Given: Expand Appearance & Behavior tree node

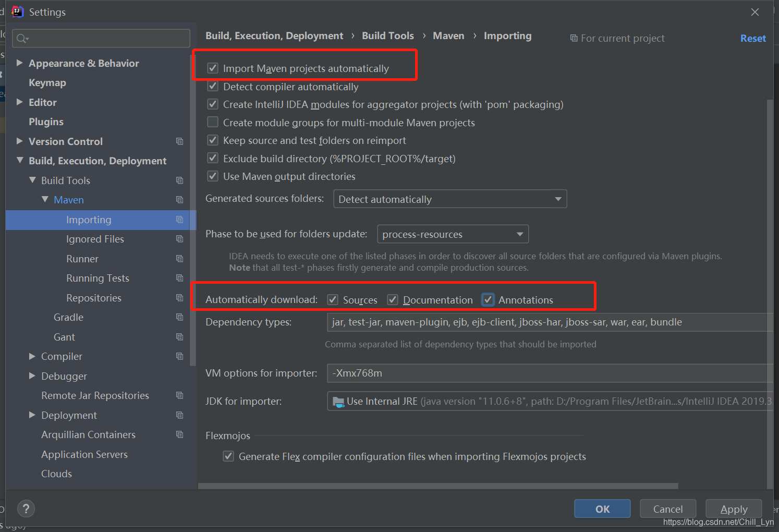Looking at the screenshot, I should click(x=20, y=63).
